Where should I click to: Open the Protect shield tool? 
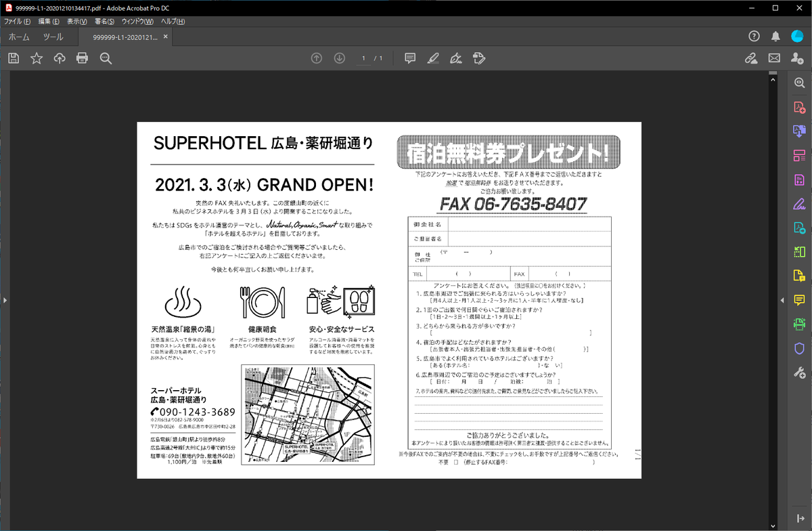coord(799,348)
